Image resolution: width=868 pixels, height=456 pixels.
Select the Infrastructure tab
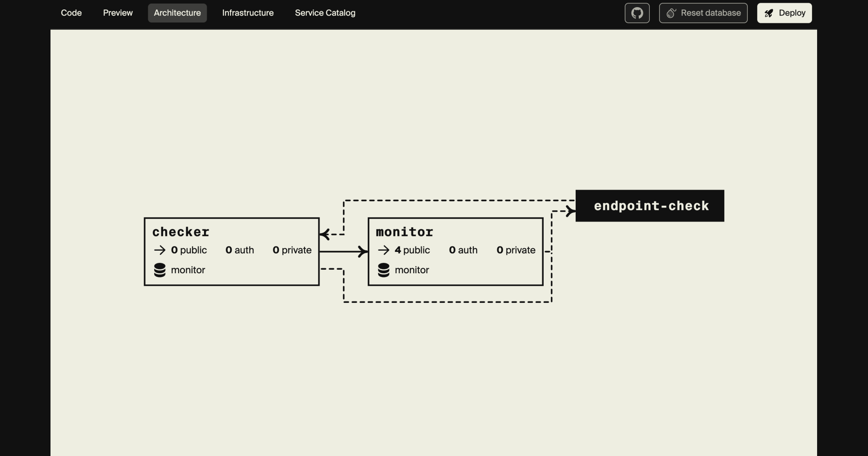click(248, 13)
